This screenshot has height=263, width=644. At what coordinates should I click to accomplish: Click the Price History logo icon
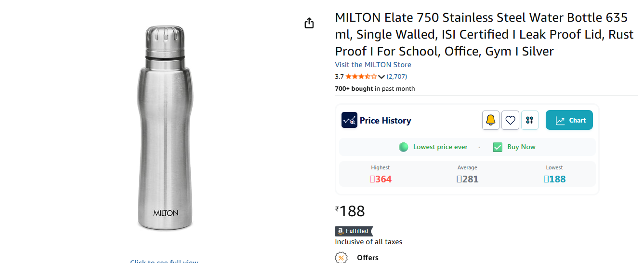[349, 120]
